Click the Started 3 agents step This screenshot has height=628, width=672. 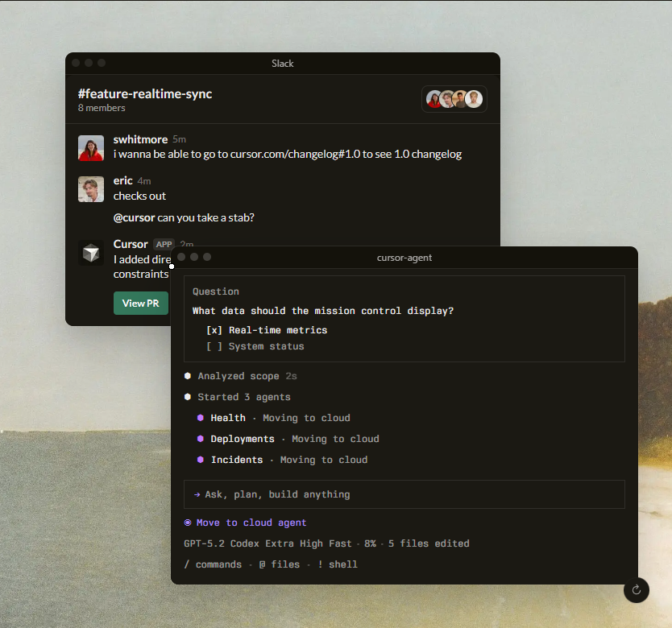tap(238, 397)
